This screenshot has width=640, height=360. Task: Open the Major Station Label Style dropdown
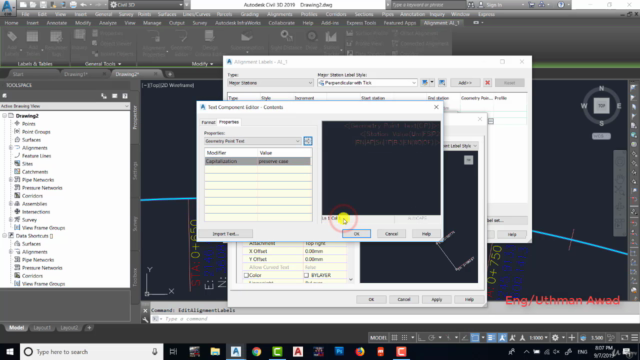point(367,83)
